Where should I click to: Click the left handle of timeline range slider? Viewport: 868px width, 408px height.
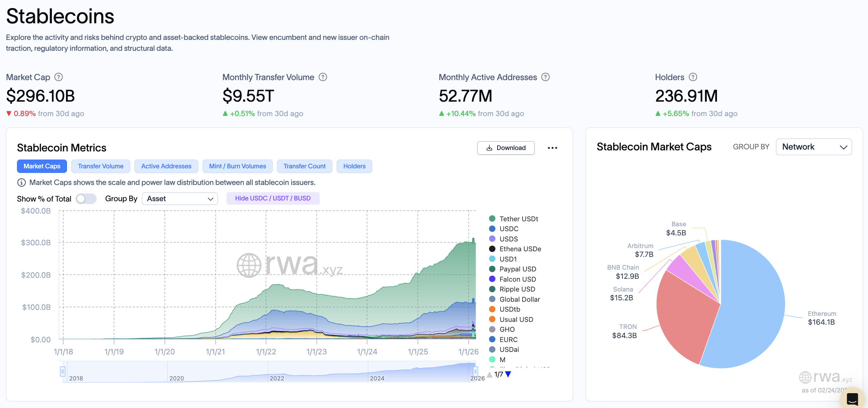pos(63,371)
